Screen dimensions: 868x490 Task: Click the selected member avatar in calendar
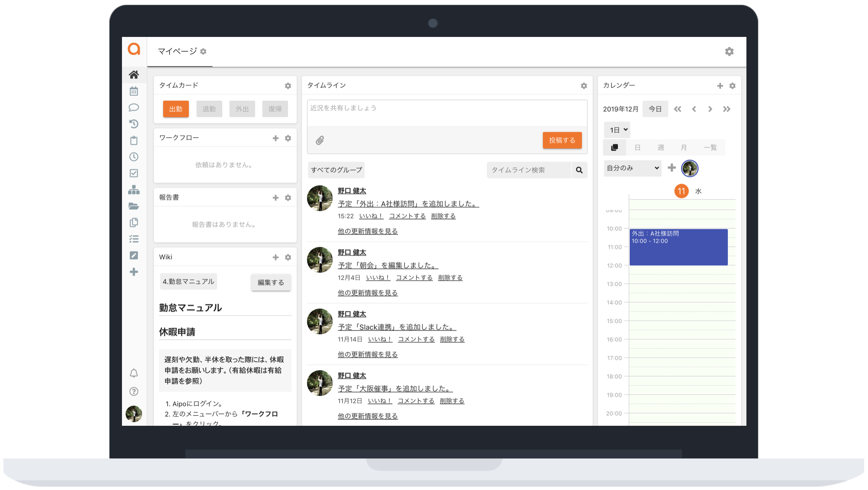click(x=689, y=168)
